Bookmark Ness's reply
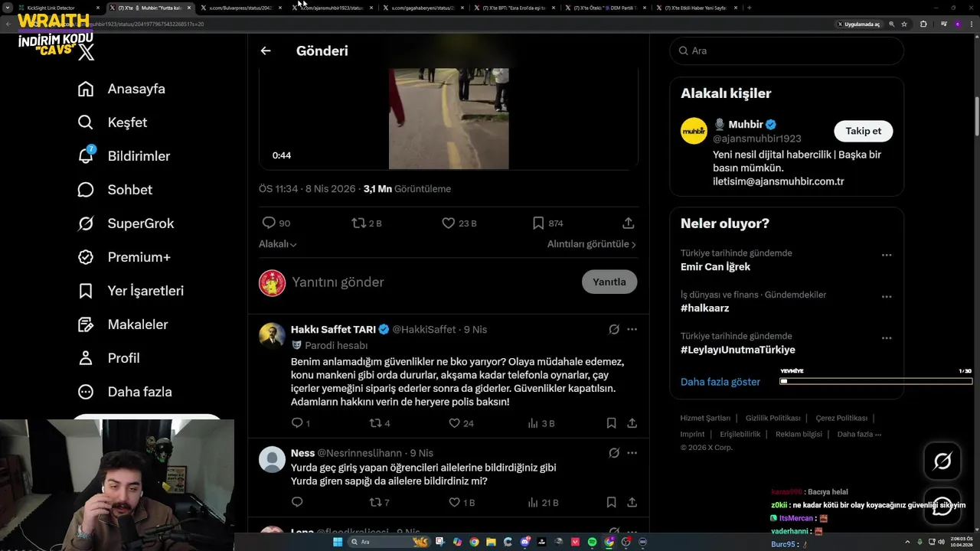980x551 pixels. 611,502
